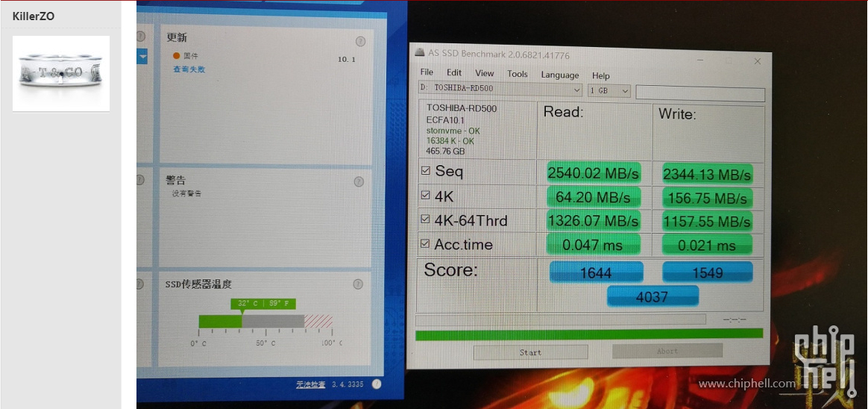Maximize the AS SSD Benchmark window
Viewport: 868px width, 409px height.
point(729,60)
